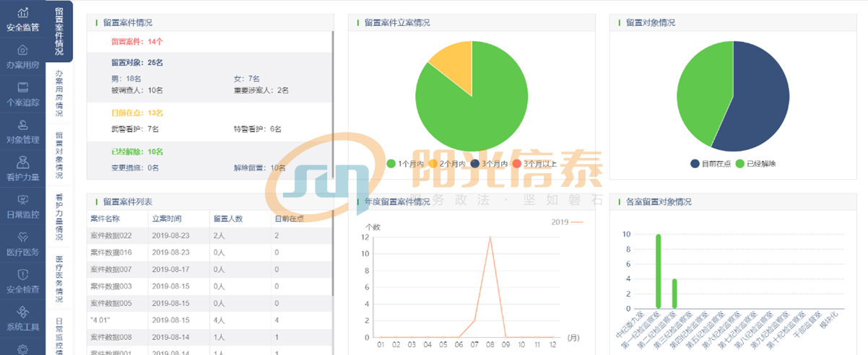Click the orange 目前在点: 13名 text
This screenshot has width=868, height=355.
click(x=137, y=113)
